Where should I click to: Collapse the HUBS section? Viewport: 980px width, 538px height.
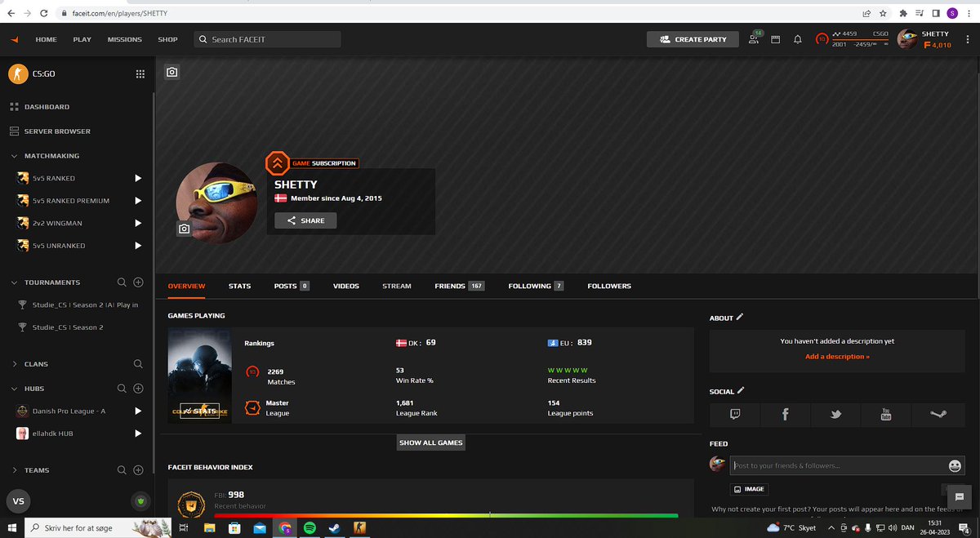coord(14,389)
